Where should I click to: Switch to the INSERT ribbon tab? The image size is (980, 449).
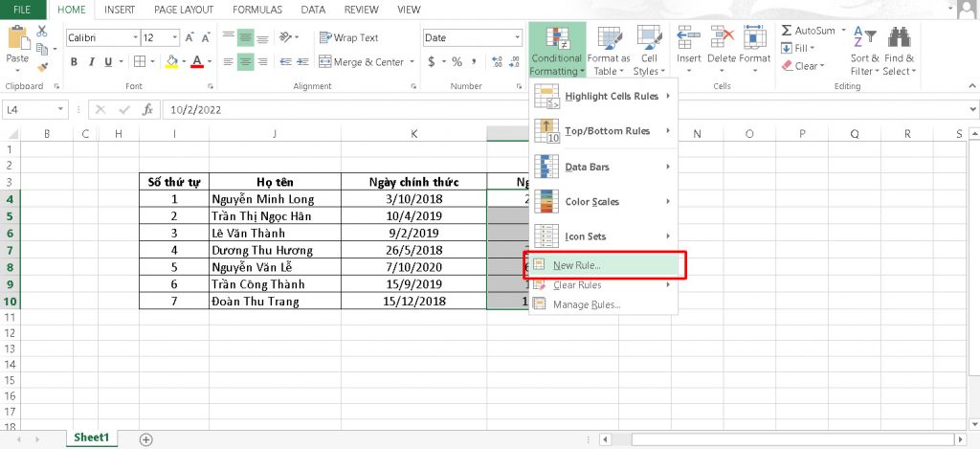(119, 10)
